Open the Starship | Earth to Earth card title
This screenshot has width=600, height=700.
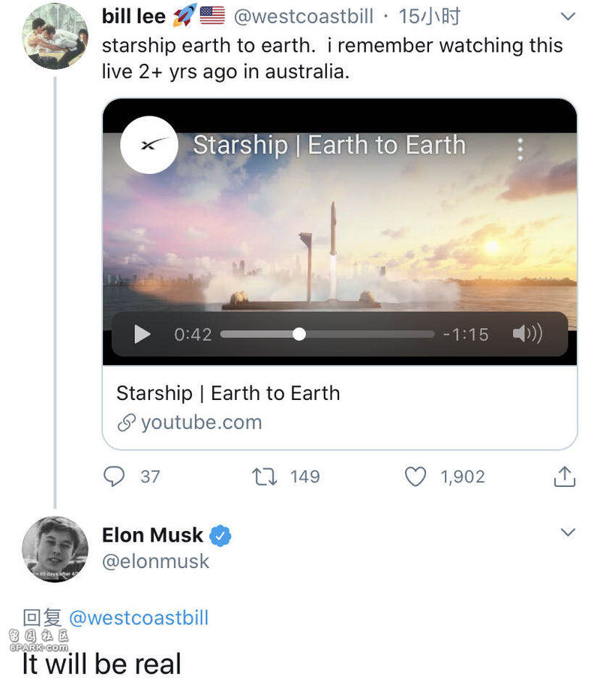pos(228,393)
